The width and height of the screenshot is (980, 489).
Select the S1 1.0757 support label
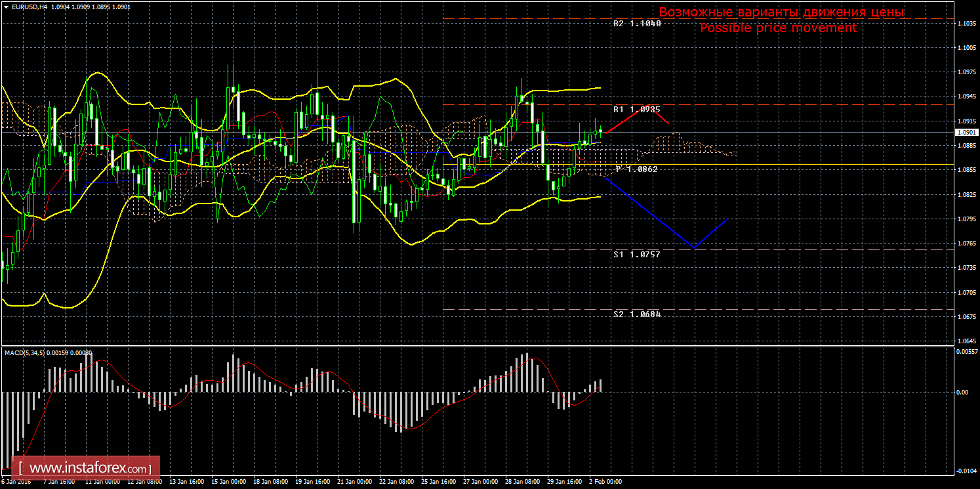(636, 253)
